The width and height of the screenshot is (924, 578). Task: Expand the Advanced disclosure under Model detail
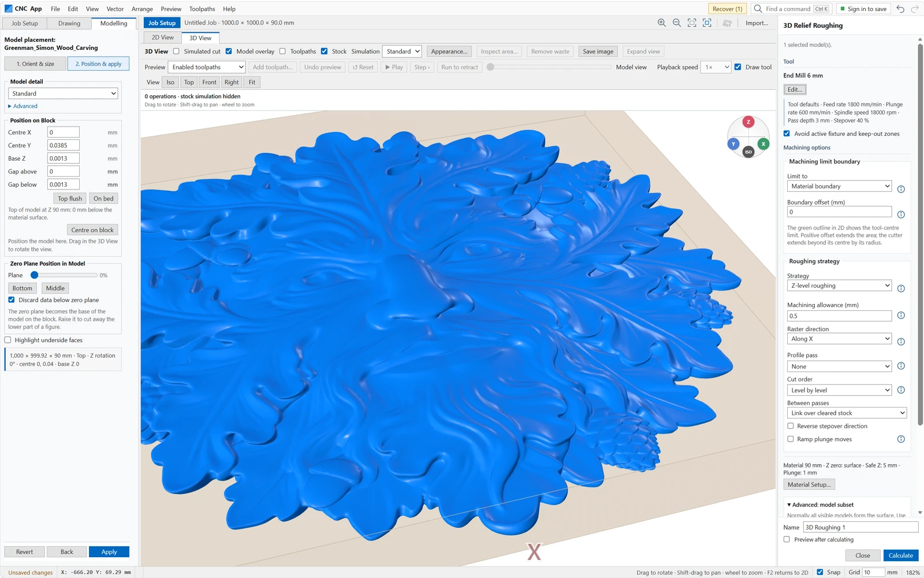pyautogui.click(x=23, y=106)
